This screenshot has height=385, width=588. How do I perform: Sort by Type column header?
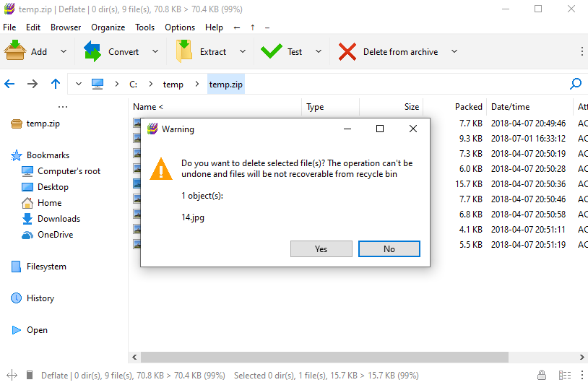click(330, 107)
